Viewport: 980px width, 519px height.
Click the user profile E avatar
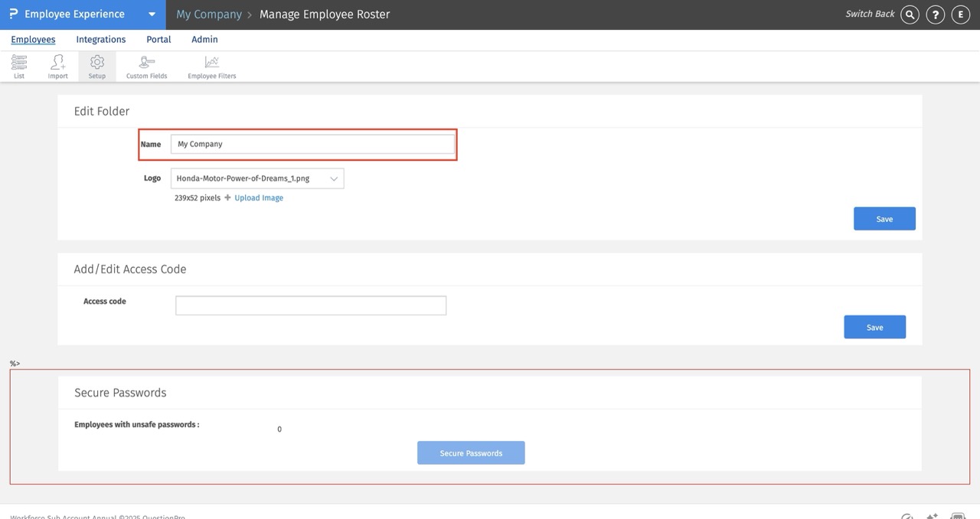[960, 15]
